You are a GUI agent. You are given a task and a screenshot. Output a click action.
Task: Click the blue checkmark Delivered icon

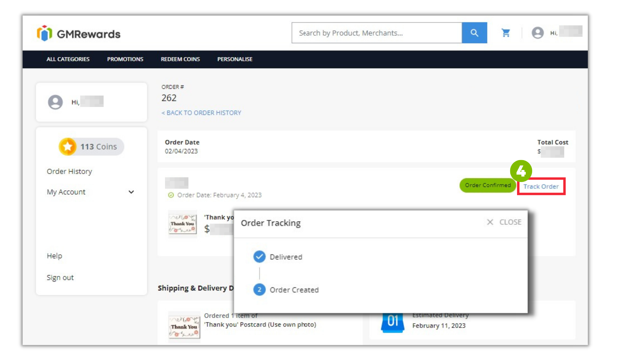(x=259, y=256)
